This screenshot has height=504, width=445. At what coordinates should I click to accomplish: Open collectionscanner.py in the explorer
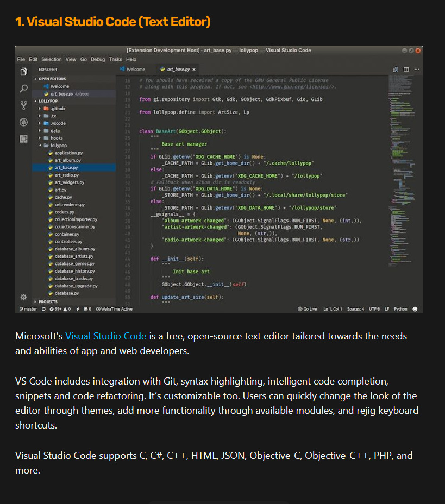[74, 227]
